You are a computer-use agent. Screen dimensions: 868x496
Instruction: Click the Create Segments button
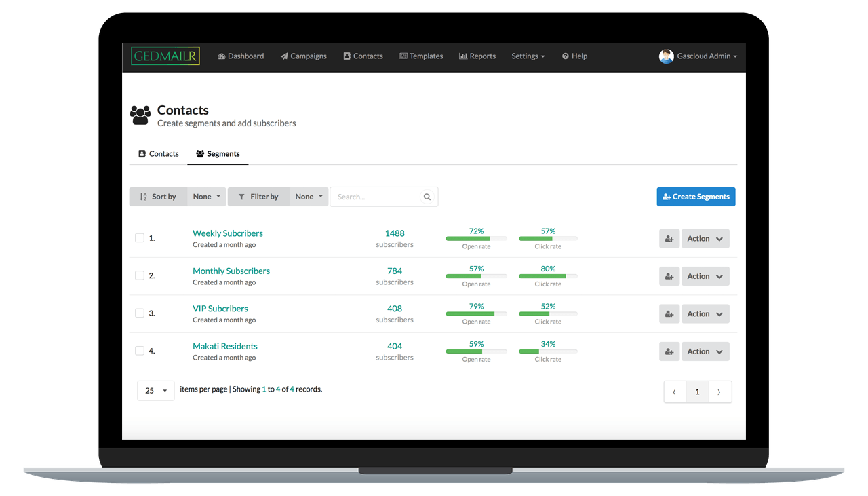point(696,197)
